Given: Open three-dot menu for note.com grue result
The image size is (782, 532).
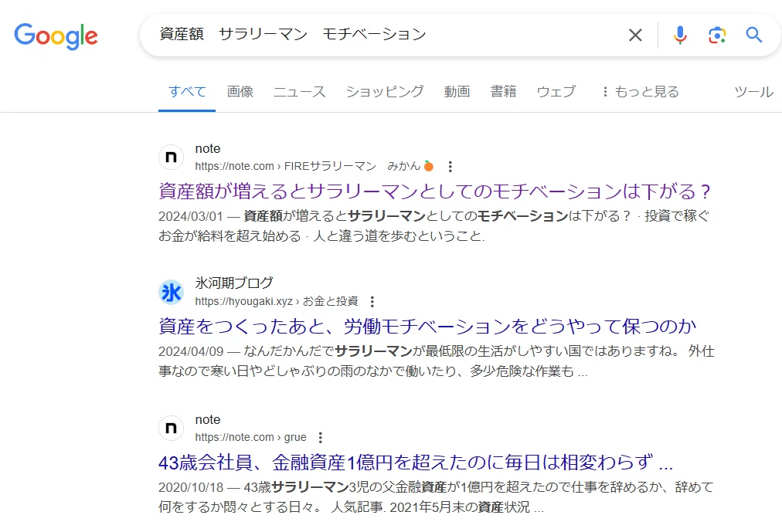Looking at the screenshot, I should pos(320,437).
